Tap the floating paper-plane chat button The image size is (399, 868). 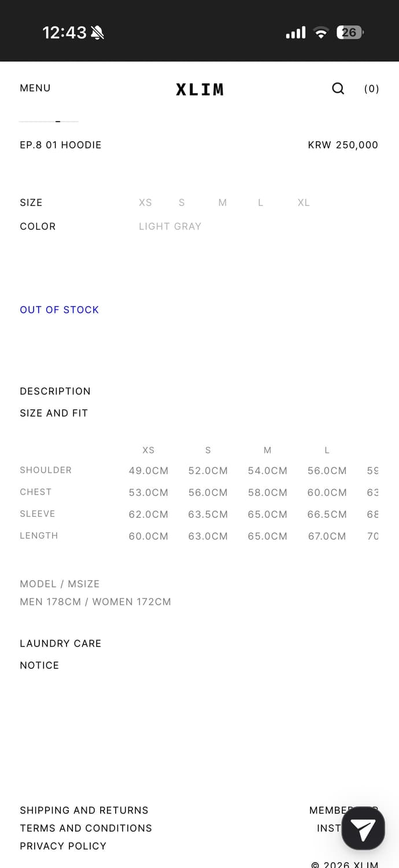pos(363,828)
